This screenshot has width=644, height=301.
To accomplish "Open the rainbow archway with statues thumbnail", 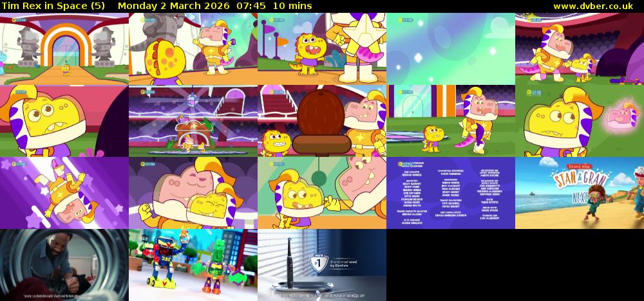I will 64,49.
